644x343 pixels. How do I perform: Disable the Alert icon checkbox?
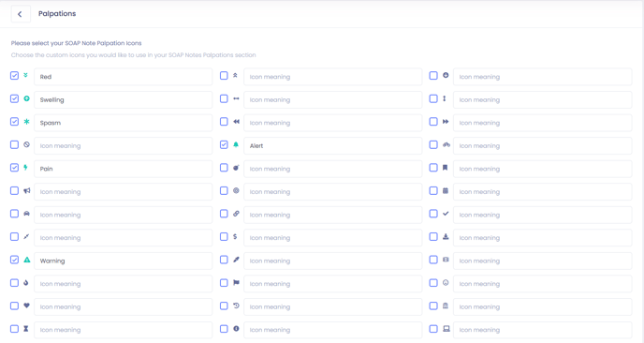point(224,144)
